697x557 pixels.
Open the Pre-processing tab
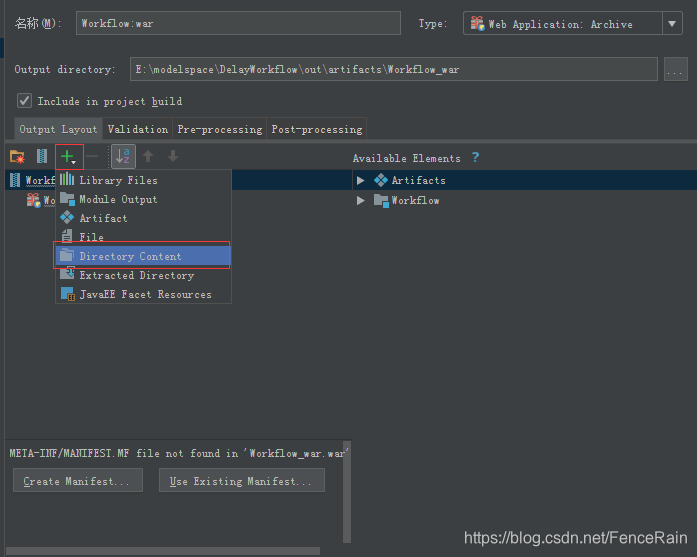220,129
